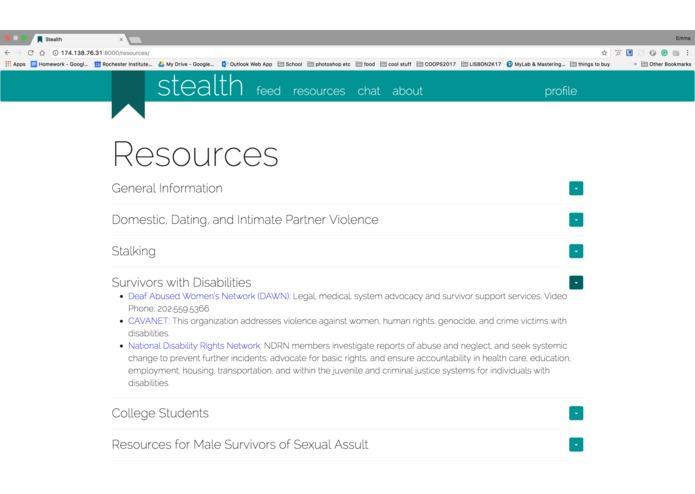Open the food bookmarks folder
This screenshot has height=494, width=695.
click(x=365, y=64)
